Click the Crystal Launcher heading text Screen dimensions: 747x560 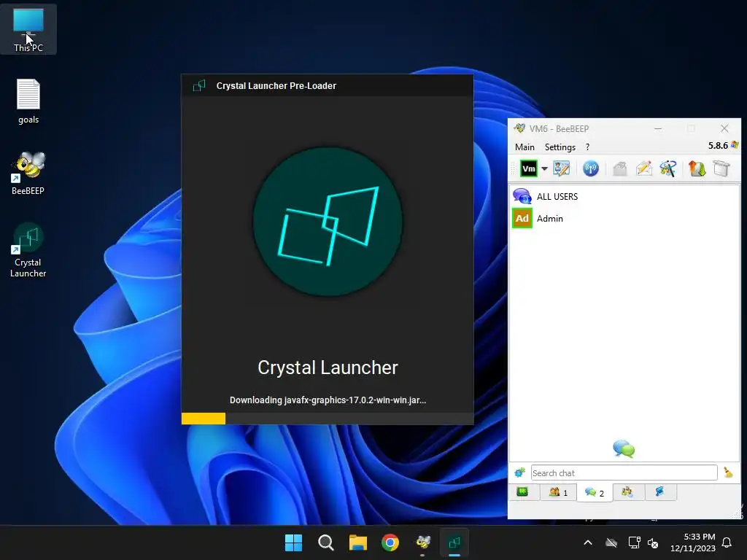click(328, 367)
